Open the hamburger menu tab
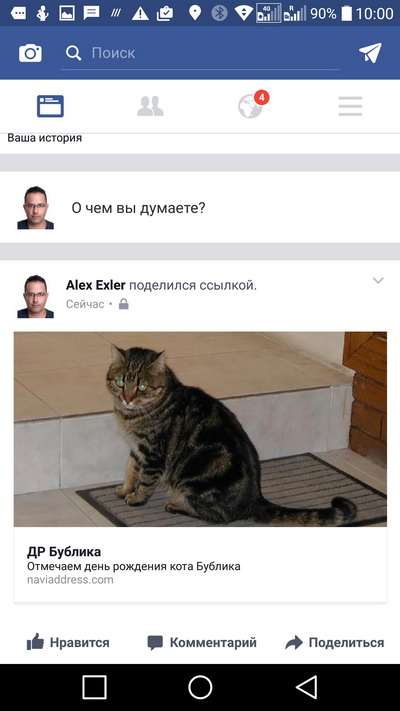 [x=350, y=106]
